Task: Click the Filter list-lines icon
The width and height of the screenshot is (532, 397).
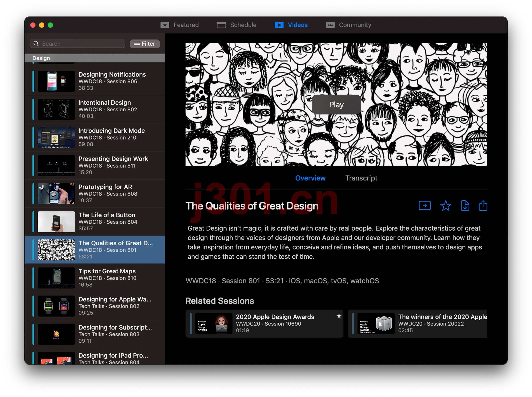Action: [x=137, y=44]
